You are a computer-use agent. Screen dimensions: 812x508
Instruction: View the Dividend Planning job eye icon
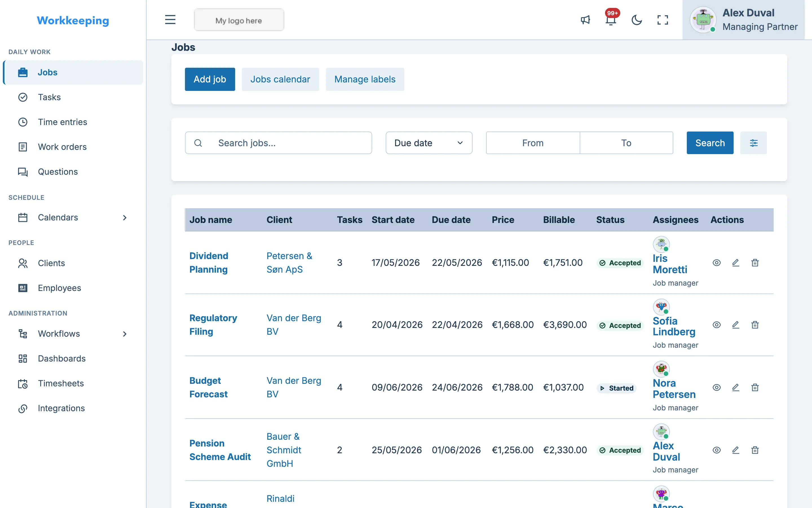click(x=716, y=263)
